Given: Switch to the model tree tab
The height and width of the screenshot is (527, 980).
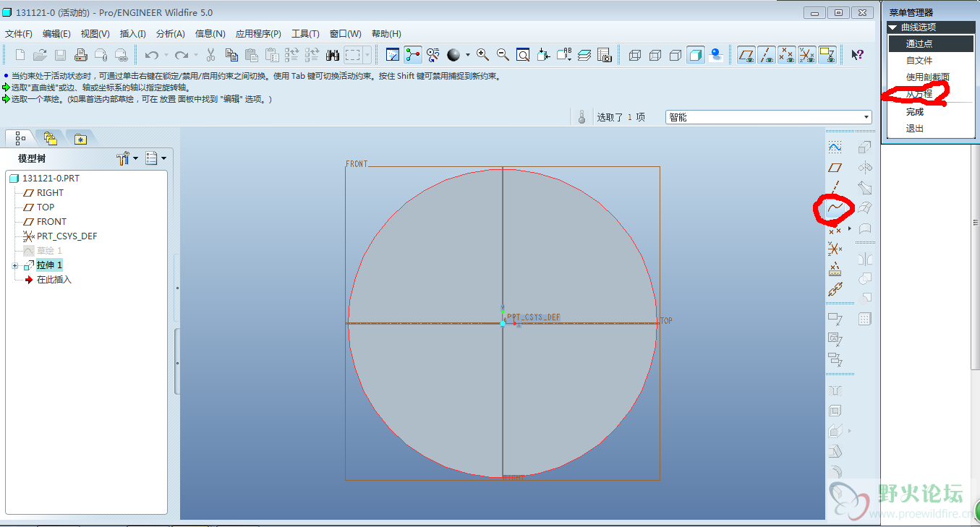Looking at the screenshot, I should (x=20, y=137).
